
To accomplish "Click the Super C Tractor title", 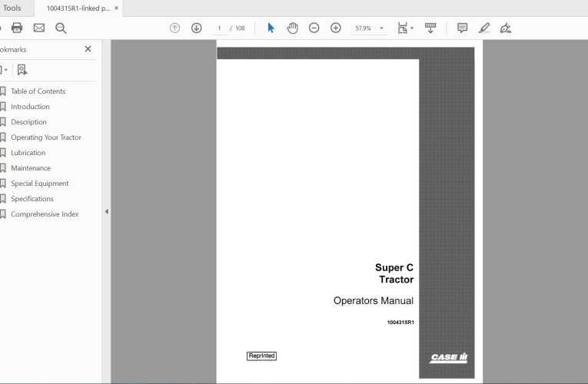I will [394, 273].
